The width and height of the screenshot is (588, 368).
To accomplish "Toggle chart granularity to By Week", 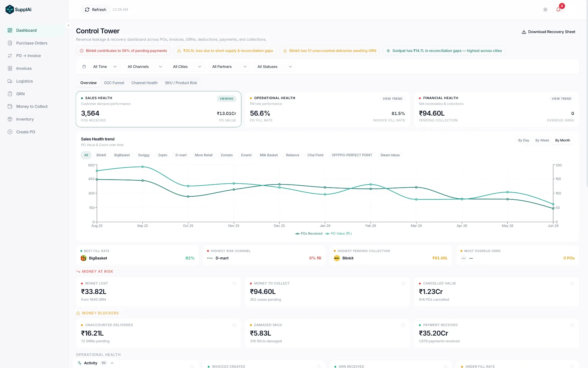I will (x=542, y=140).
